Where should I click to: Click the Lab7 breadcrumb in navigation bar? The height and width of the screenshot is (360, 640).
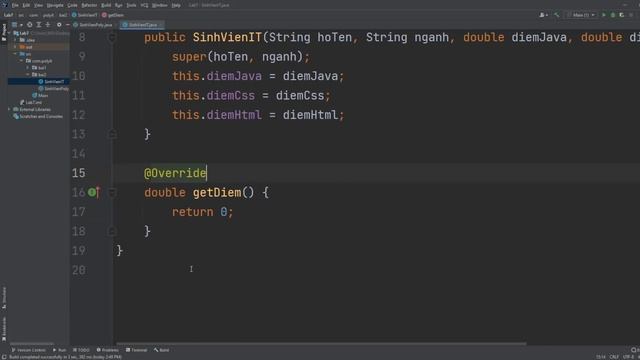click(x=8, y=15)
